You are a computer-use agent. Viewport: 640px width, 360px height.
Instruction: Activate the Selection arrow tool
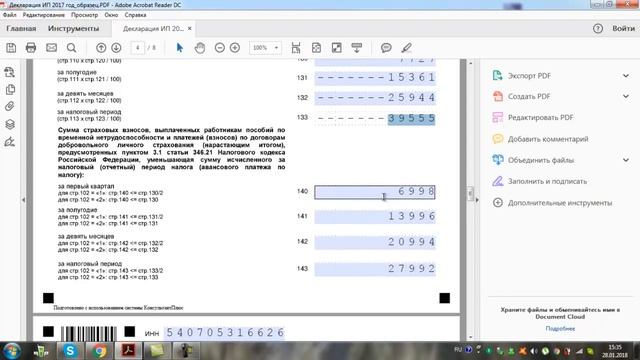(180, 48)
